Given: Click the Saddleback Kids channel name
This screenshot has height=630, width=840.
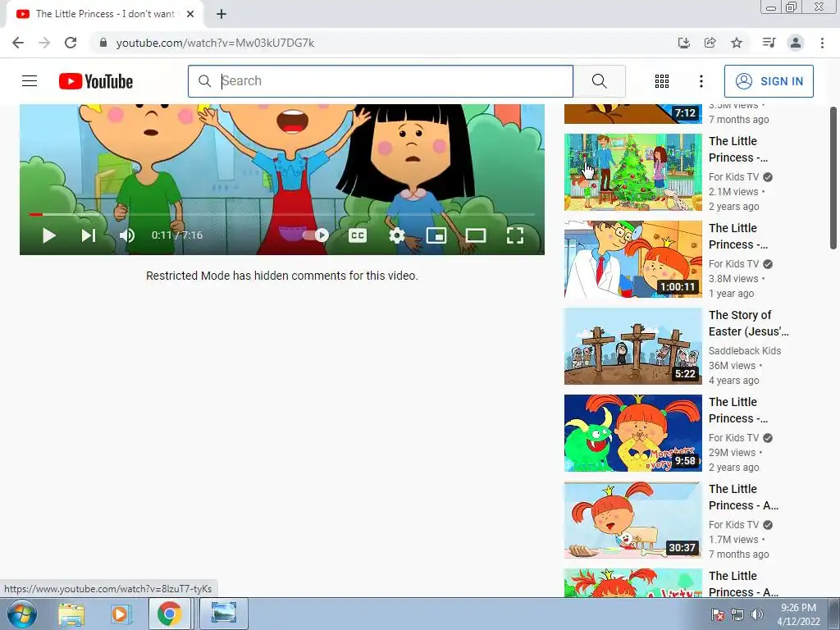Looking at the screenshot, I should tap(745, 350).
